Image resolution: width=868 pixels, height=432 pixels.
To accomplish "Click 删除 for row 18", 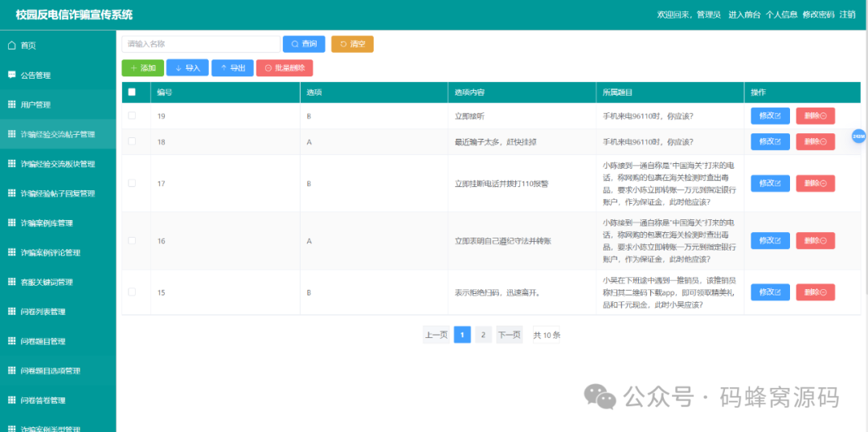I will (x=816, y=141).
